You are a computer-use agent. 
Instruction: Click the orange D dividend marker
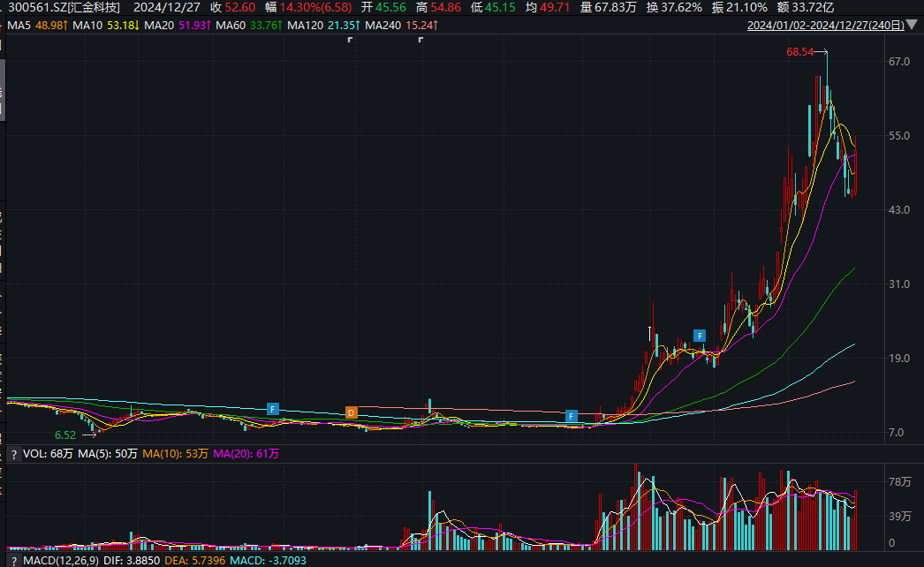click(352, 412)
